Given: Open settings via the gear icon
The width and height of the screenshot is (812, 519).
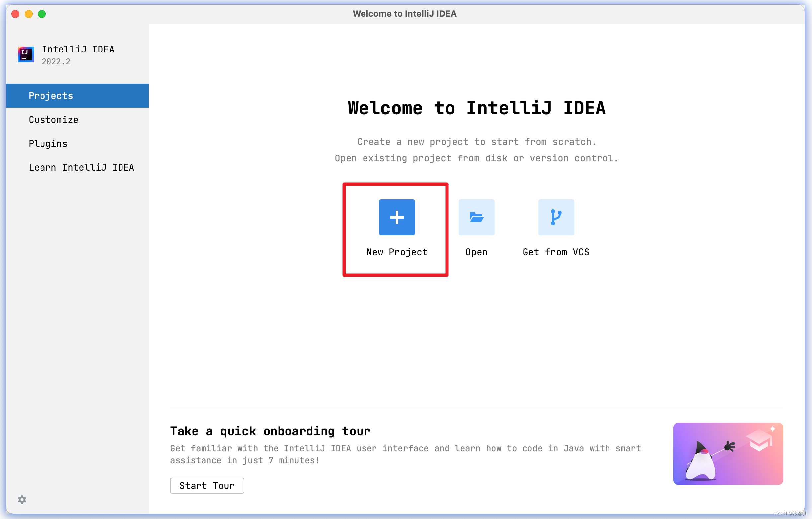Looking at the screenshot, I should (22, 499).
